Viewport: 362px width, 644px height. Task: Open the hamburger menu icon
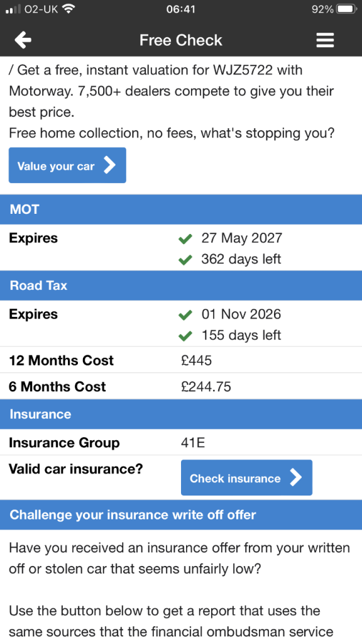(x=325, y=40)
